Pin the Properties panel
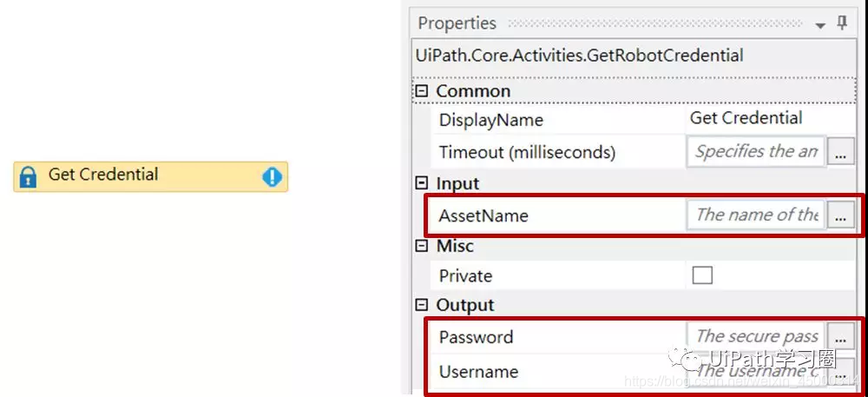868x397 pixels. click(841, 23)
